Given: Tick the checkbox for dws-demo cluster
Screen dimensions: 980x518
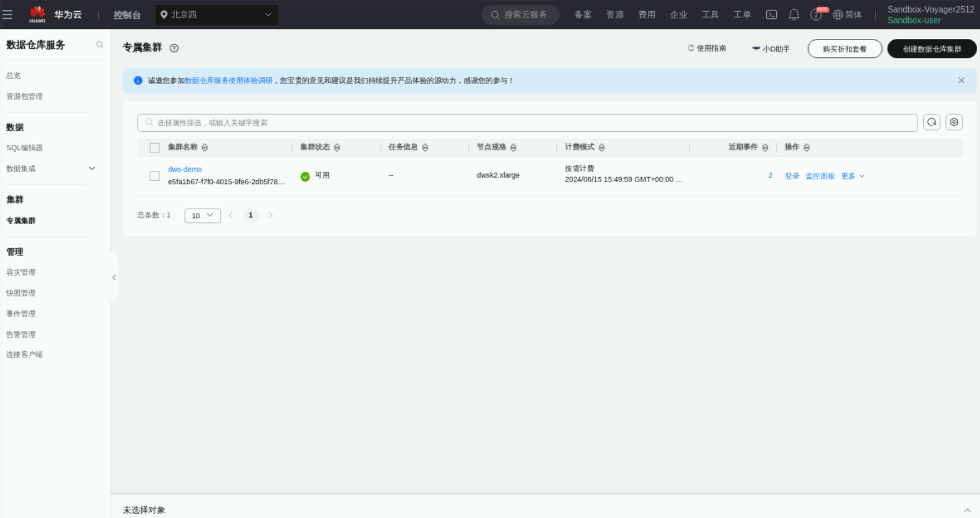Looking at the screenshot, I should tap(155, 176).
